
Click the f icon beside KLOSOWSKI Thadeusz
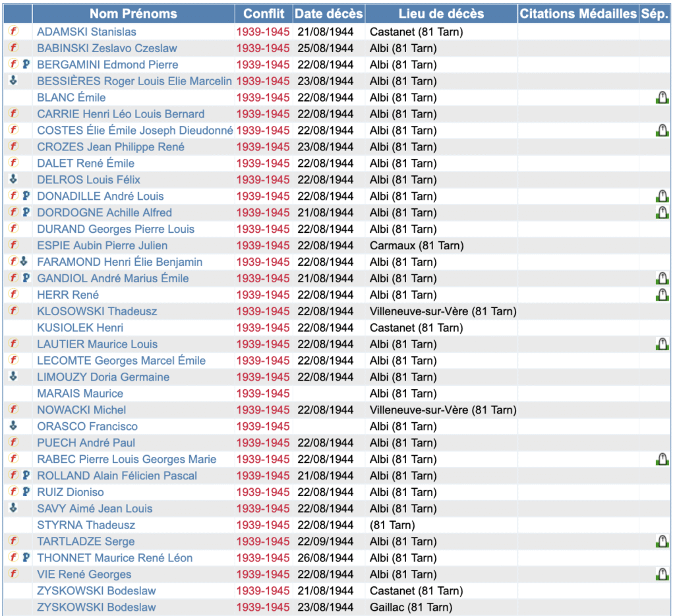coord(14,311)
